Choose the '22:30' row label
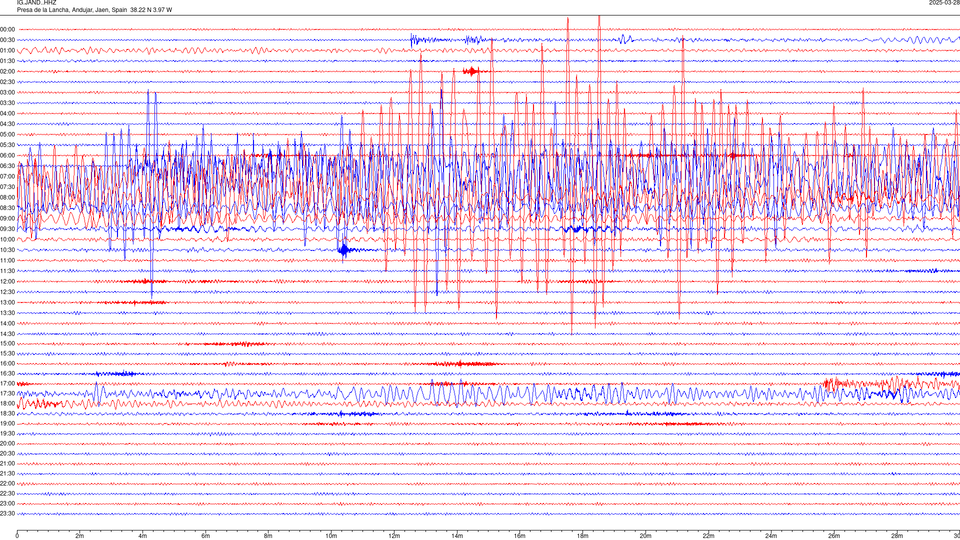Screen dimensions: 960x540 (x=7, y=493)
